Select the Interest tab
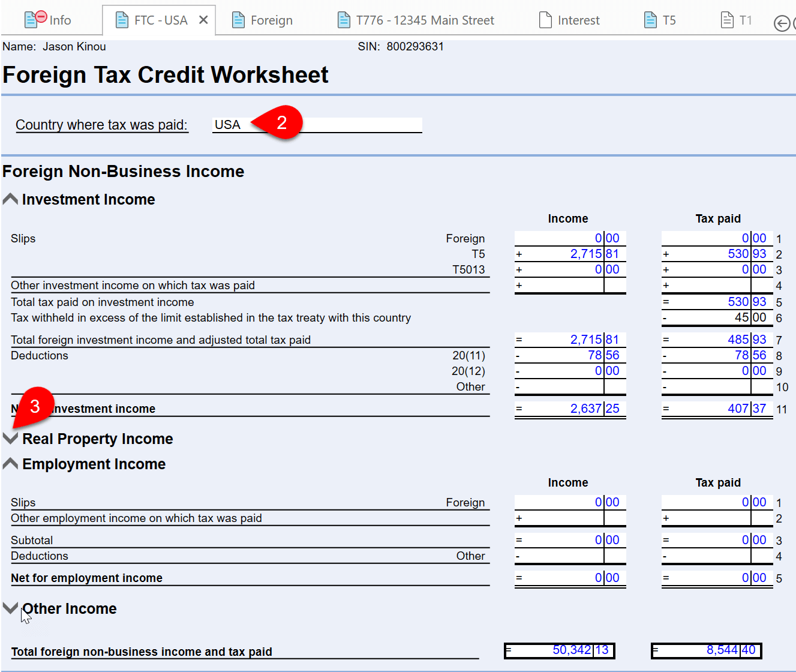This screenshot has width=796, height=672. point(577,19)
